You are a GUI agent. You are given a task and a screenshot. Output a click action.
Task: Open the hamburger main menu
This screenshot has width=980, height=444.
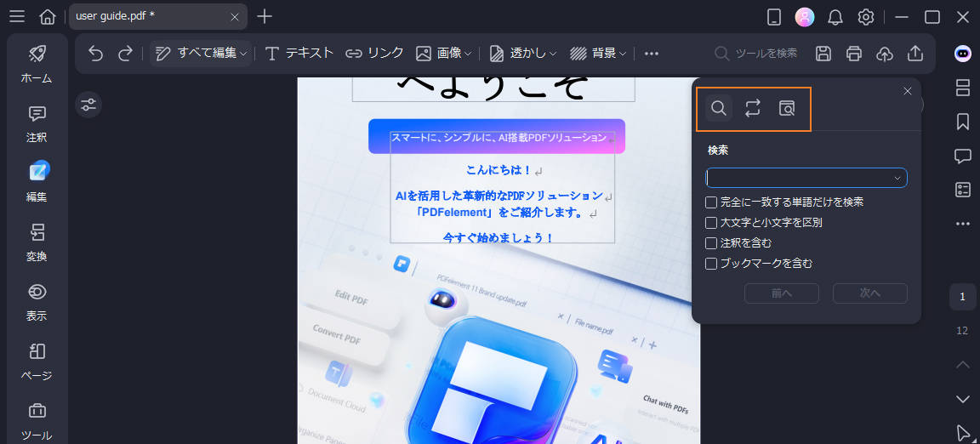point(17,17)
